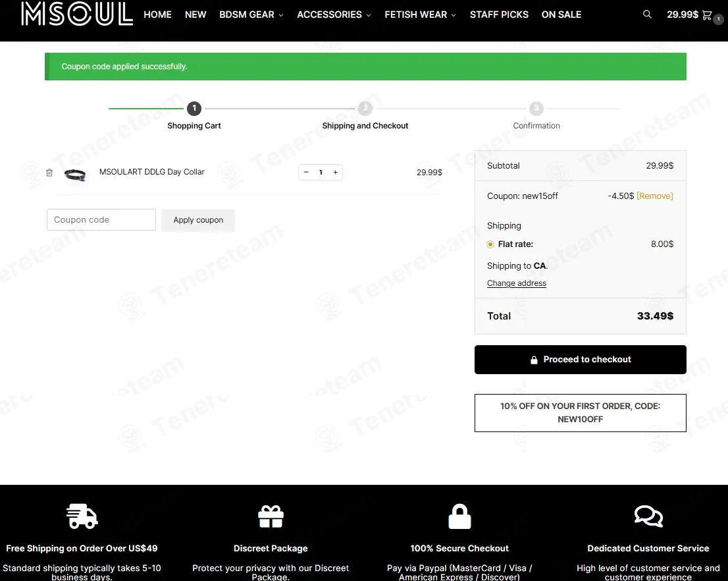This screenshot has width=728, height=581.
Task: Go to the STAFF PICKS menu item
Action: coord(499,15)
